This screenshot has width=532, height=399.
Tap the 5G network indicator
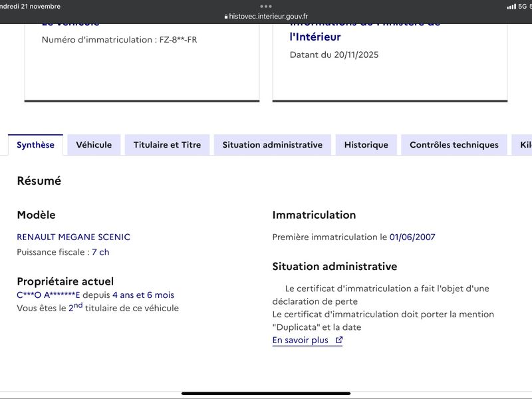[522, 6]
